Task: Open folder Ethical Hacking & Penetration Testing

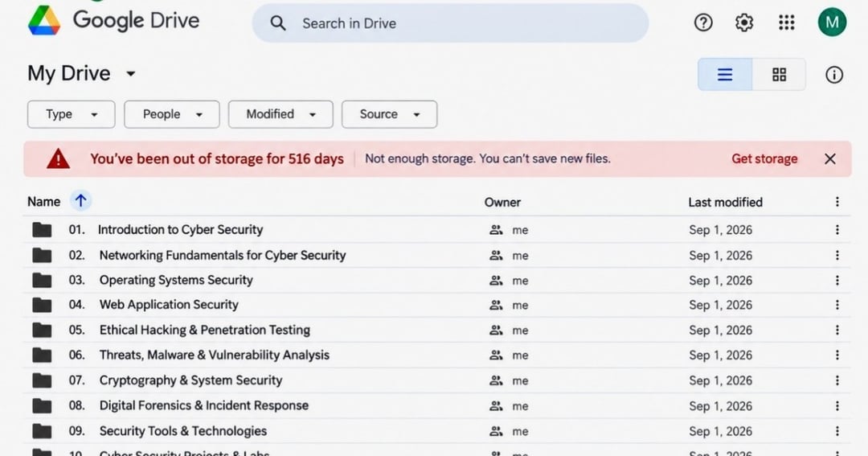Action: [x=205, y=330]
